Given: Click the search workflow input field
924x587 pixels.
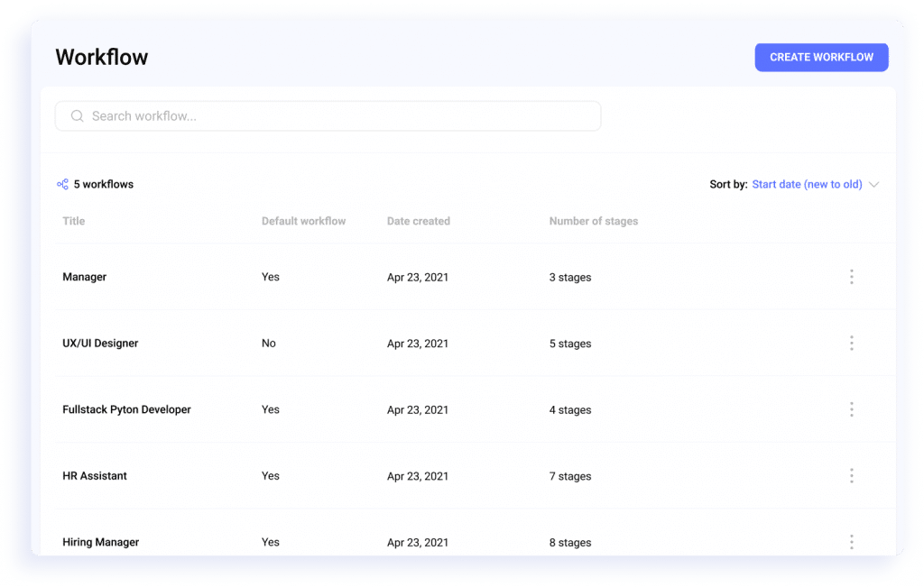Looking at the screenshot, I should [328, 115].
